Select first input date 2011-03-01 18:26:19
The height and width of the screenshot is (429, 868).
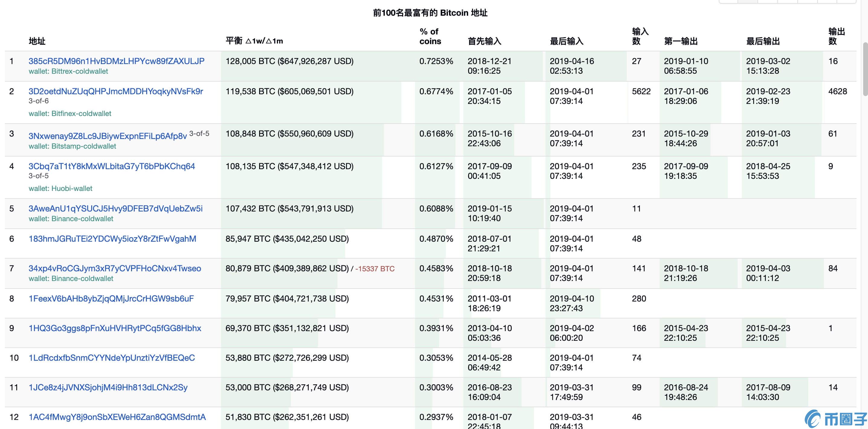(x=490, y=303)
